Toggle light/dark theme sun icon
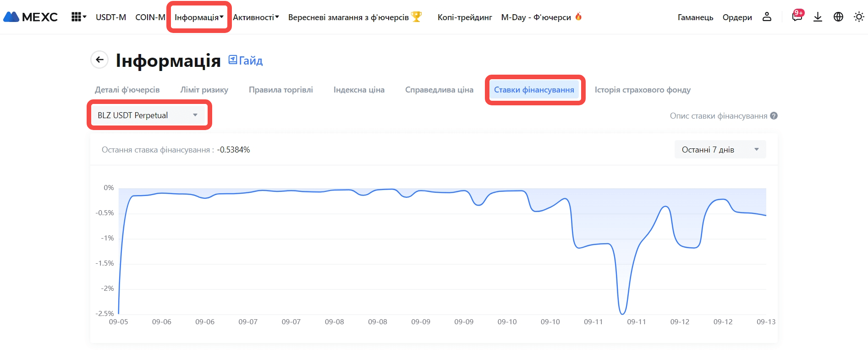Screen dimensions: 868x354 coord(859,17)
